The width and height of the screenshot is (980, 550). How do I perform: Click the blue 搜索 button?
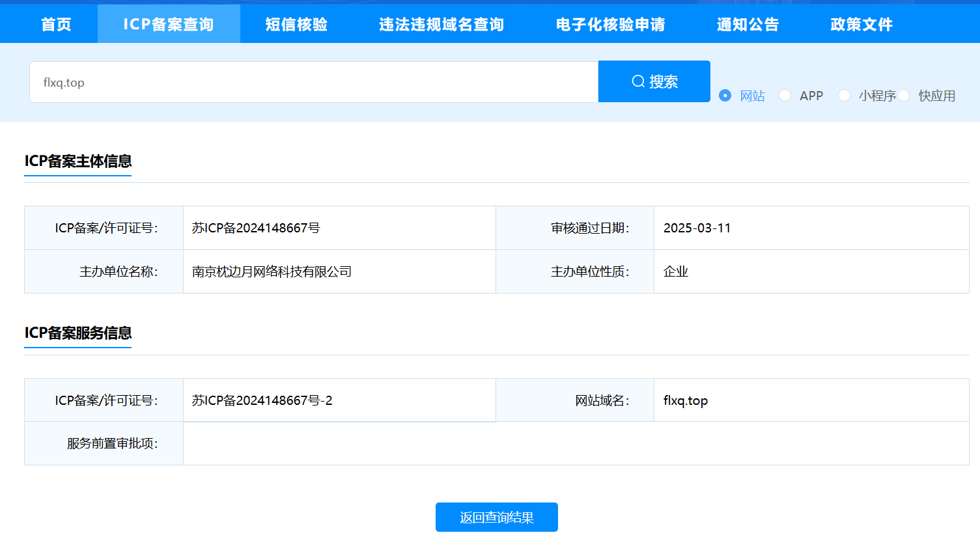[x=654, y=81]
